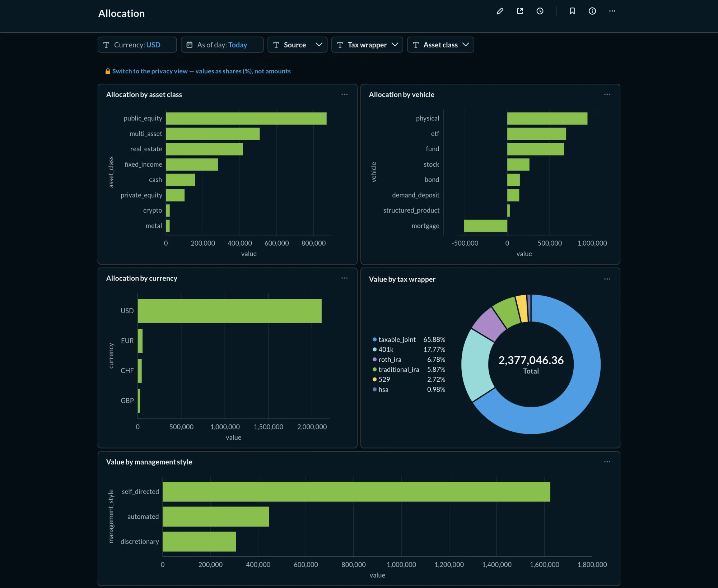Open Allocation by currency card menu
The width and height of the screenshot is (718, 588).
344,278
